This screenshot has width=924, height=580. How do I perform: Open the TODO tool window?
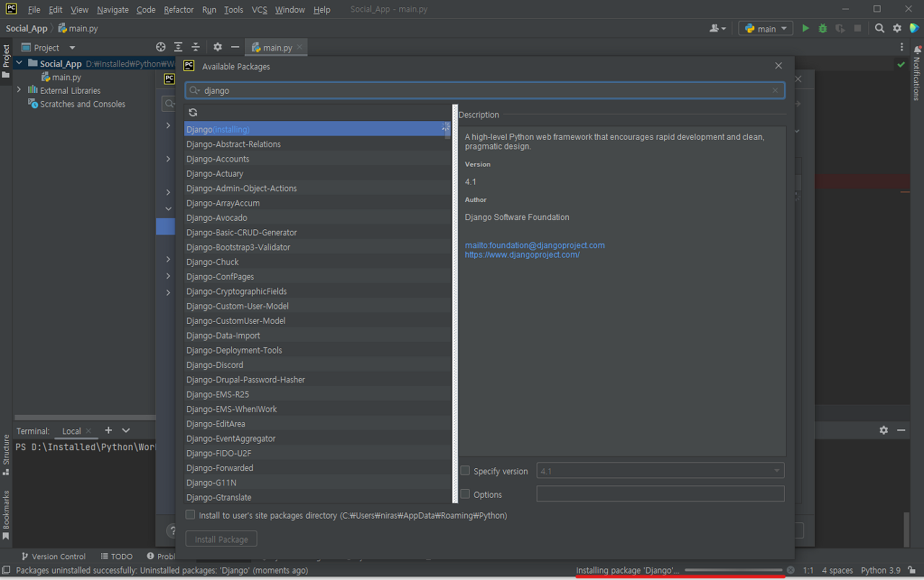coord(116,556)
